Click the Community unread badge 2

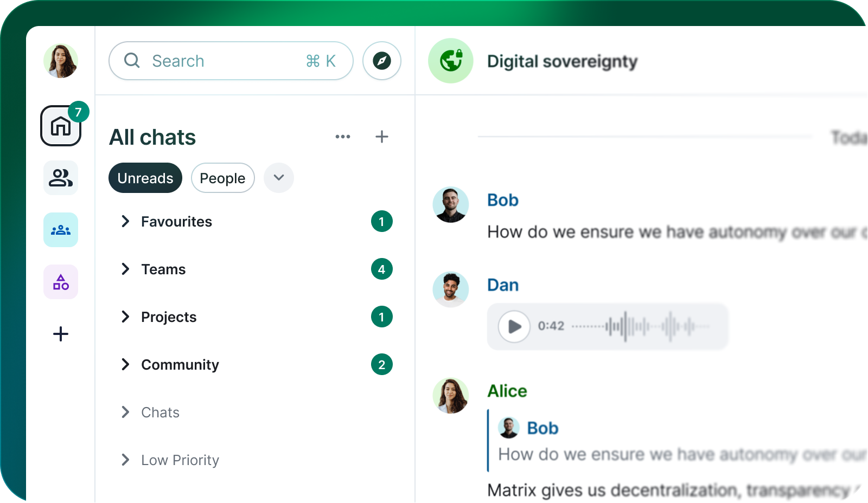coord(382,364)
